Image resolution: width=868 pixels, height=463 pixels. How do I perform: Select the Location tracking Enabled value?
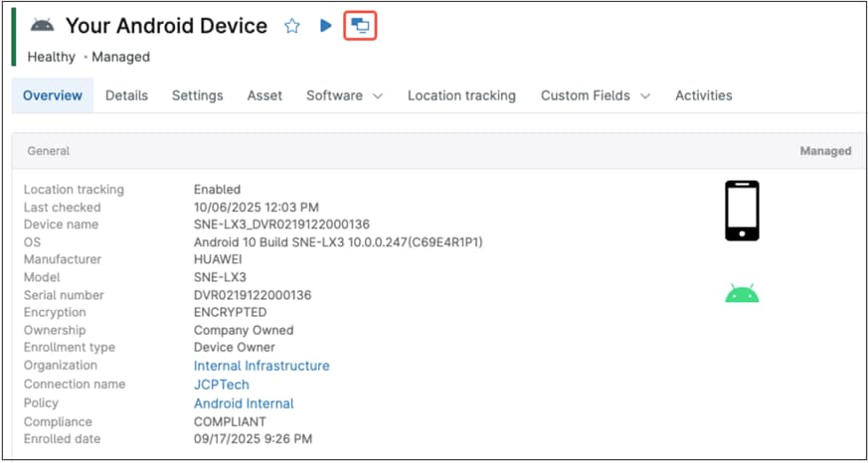point(217,190)
